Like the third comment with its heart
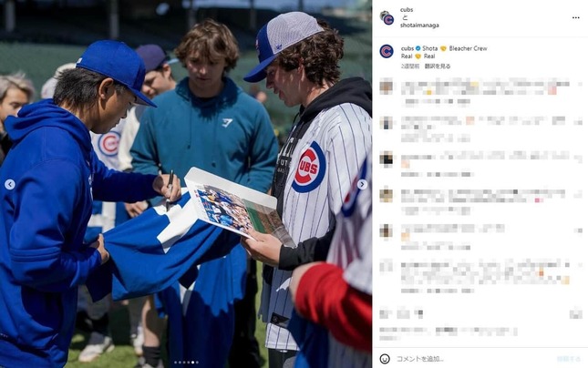Image resolution: width=588 pixels, height=368 pixels. (x=580, y=158)
